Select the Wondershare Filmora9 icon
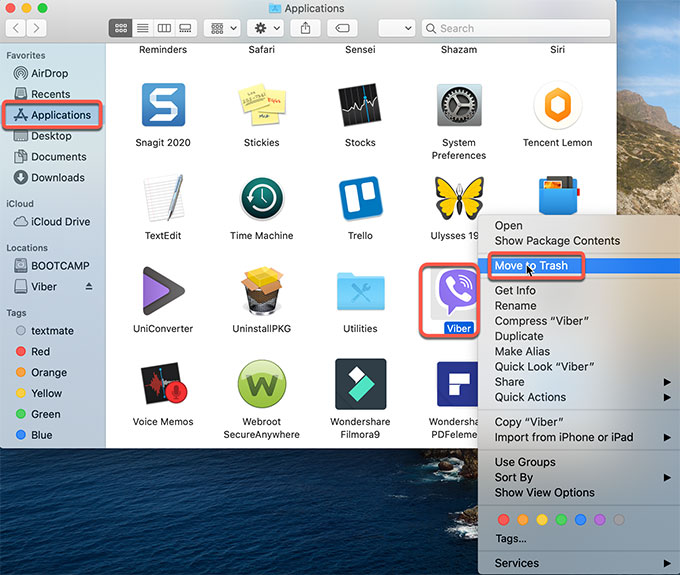Screen dimensions: 680x575 360,384
